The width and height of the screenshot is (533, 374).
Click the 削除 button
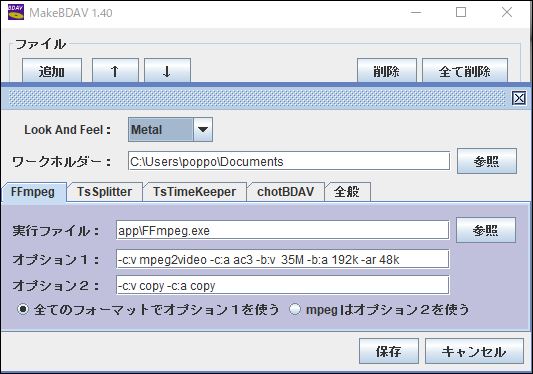click(x=387, y=71)
